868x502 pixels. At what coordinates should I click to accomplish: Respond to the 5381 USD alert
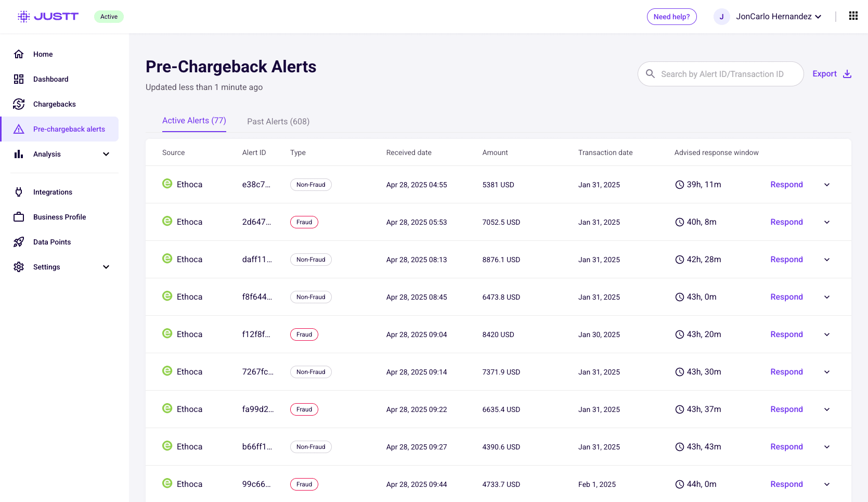pyautogui.click(x=786, y=185)
